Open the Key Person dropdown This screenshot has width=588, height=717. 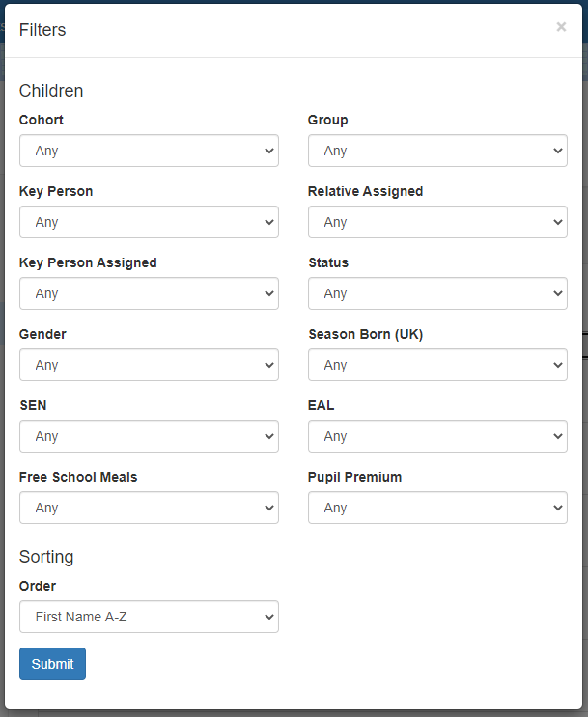click(x=149, y=222)
